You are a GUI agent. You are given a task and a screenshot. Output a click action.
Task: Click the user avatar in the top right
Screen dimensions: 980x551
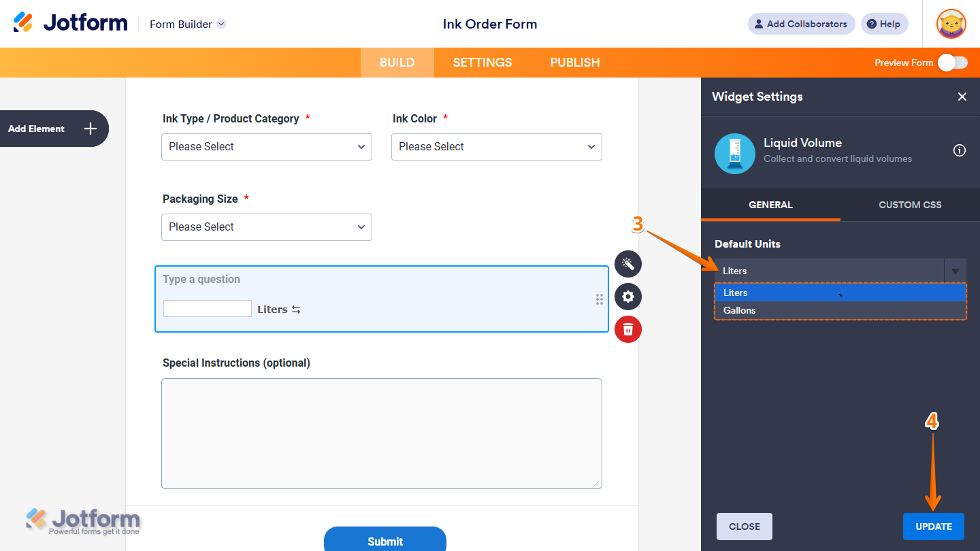[951, 24]
